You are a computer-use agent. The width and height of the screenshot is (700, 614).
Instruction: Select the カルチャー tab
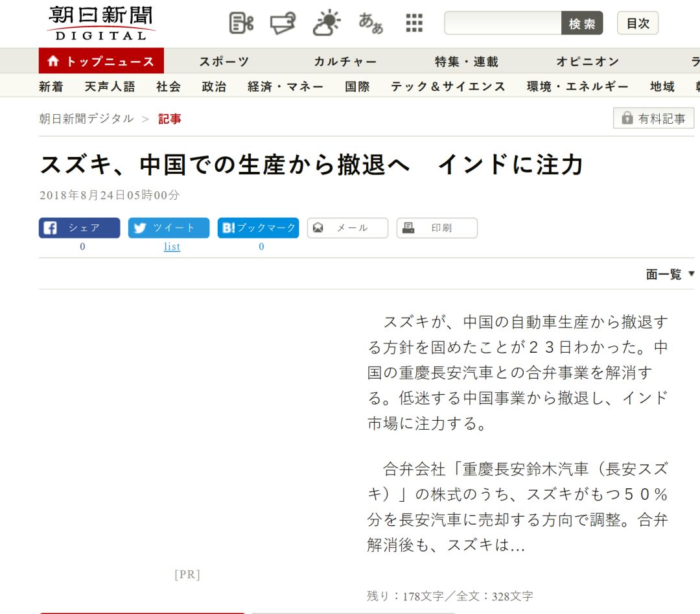click(x=345, y=61)
